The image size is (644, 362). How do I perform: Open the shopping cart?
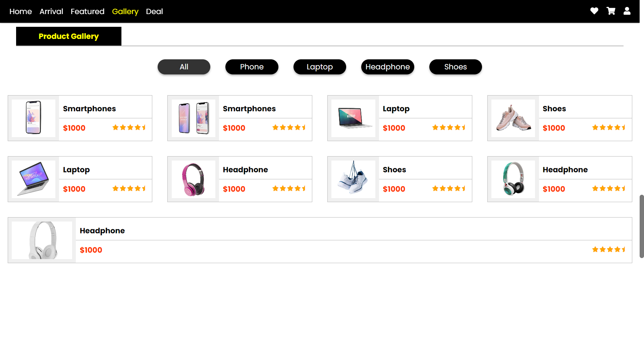click(x=611, y=11)
